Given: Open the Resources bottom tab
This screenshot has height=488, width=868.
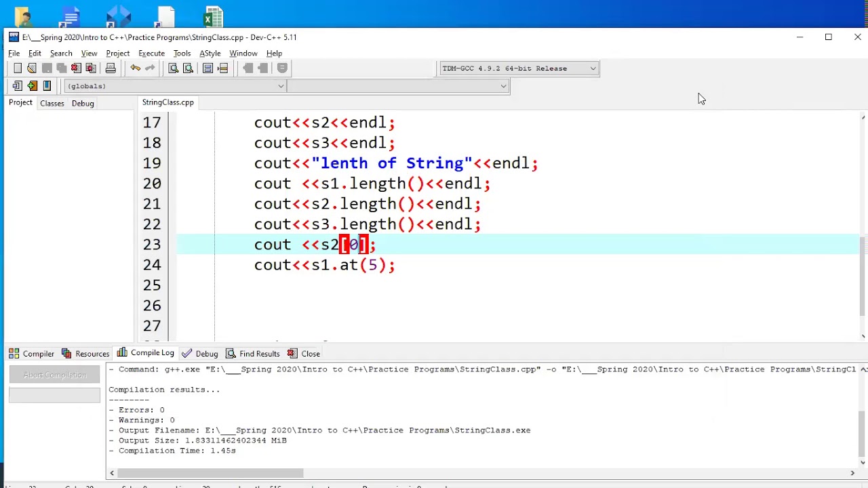Looking at the screenshot, I should click(85, 353).
